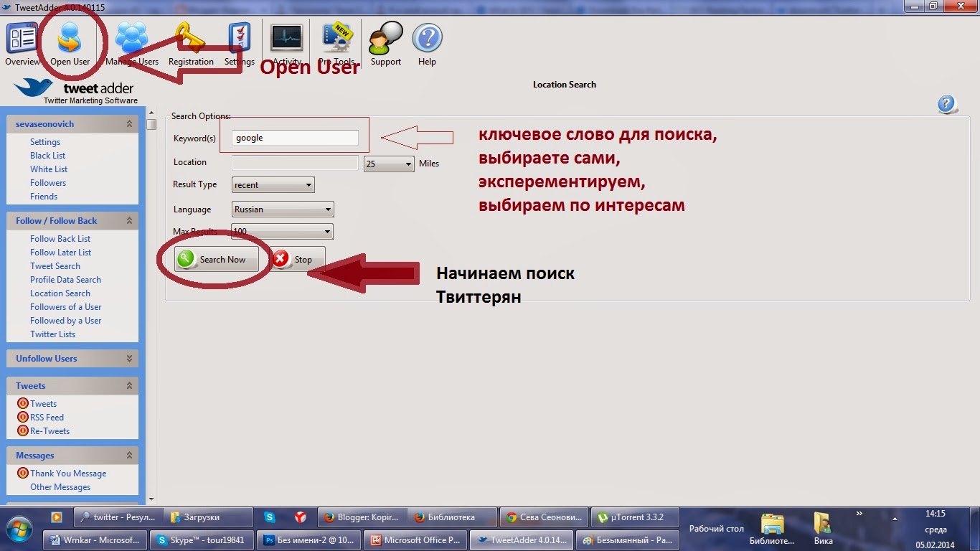980x551 pixels.
Task: Open the miles radius dropdown
Action: 389,164
